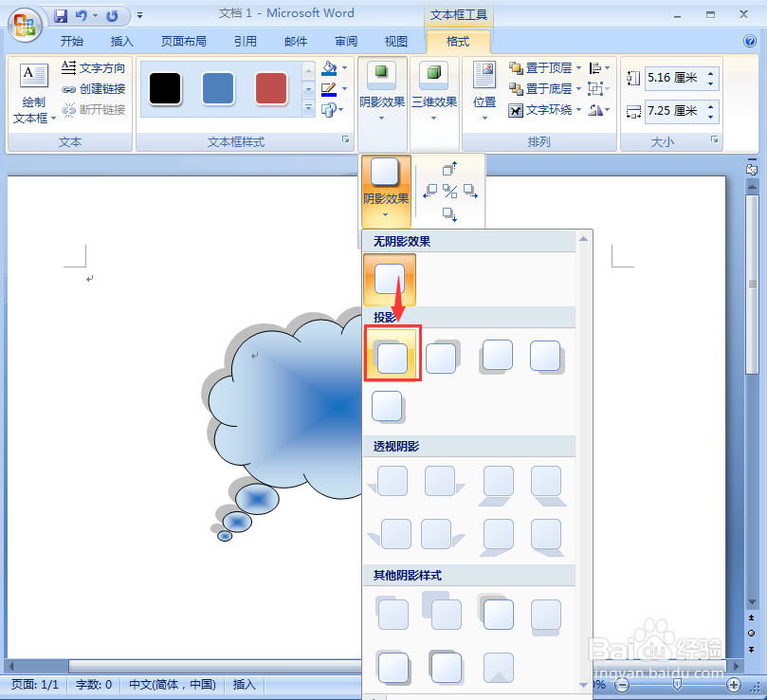This screenshot has height=700, width=767.
Task: Open ribbon 阴影效果 shadow effects dropdown
Action: click(382, 93)
